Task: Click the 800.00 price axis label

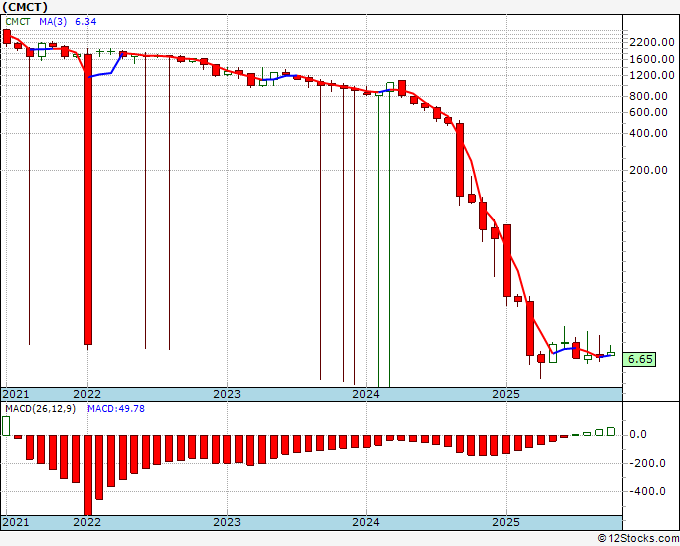Action: coord(648,96)
